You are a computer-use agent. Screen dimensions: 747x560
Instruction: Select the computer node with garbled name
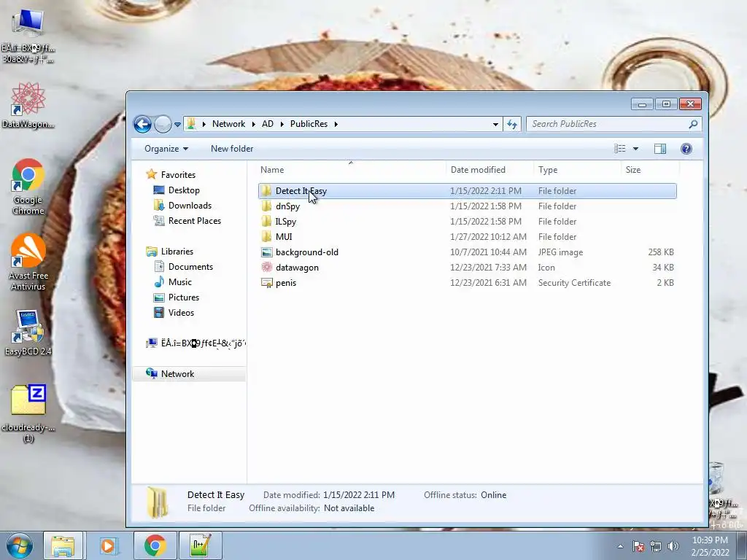pos(196,343)
